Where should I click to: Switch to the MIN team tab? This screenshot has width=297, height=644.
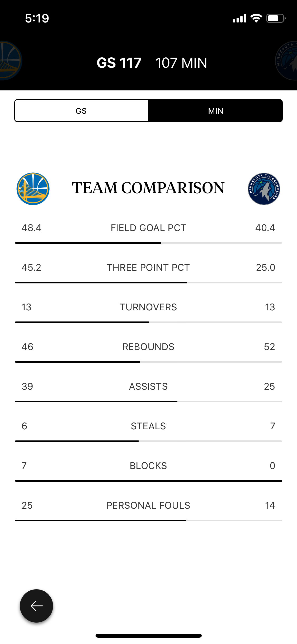click(216, 111)
